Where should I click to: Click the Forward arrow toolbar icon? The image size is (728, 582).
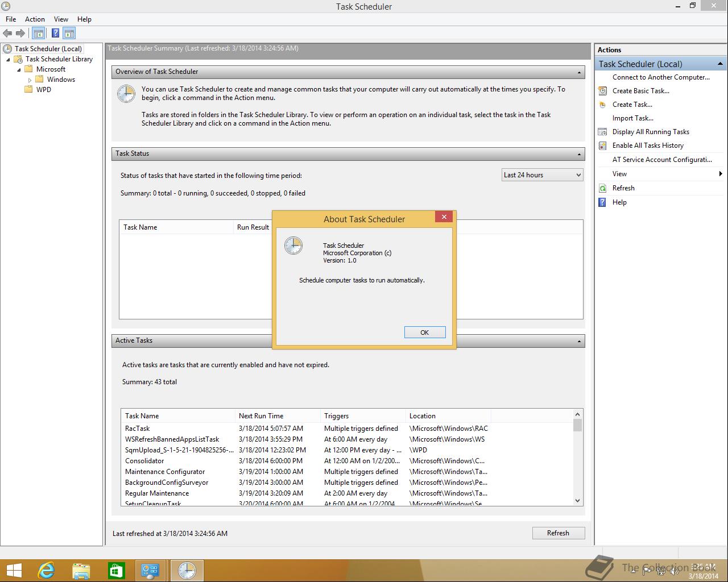pyautogui.click(x=20, y=34)
